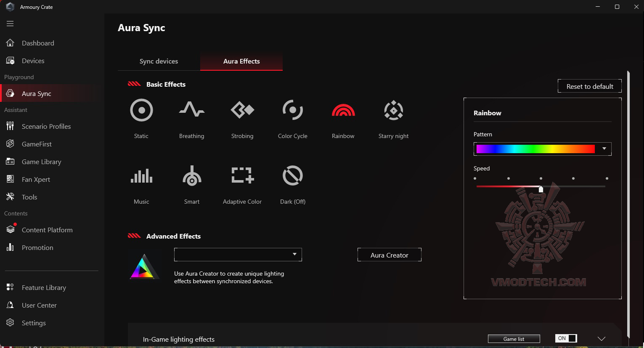Open Dashboard from the sidebar menu

pyautogui.click(x=38, y=43)
